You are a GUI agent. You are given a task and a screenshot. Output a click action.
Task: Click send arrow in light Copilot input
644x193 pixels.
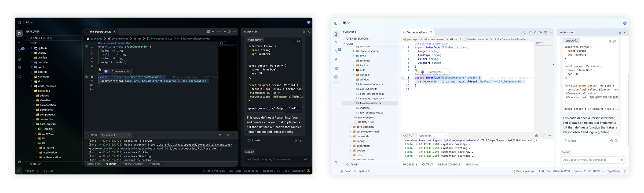click(x=621, y=160)
